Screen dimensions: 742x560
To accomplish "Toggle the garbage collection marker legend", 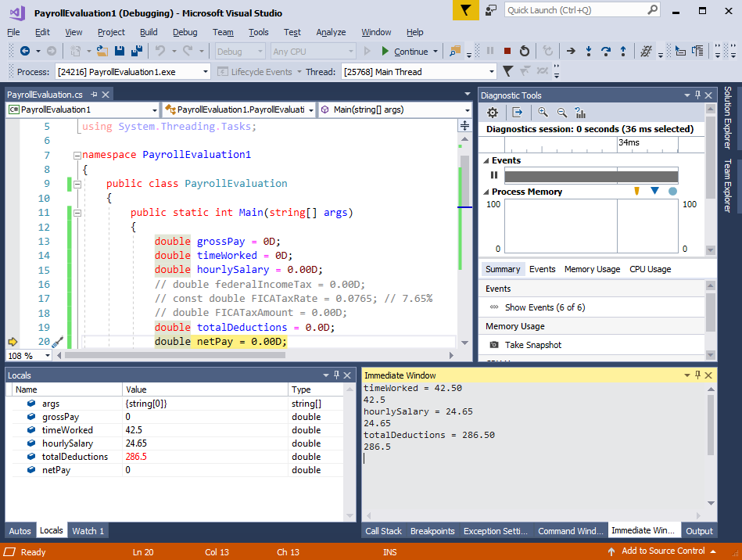I will coord(637,191).
